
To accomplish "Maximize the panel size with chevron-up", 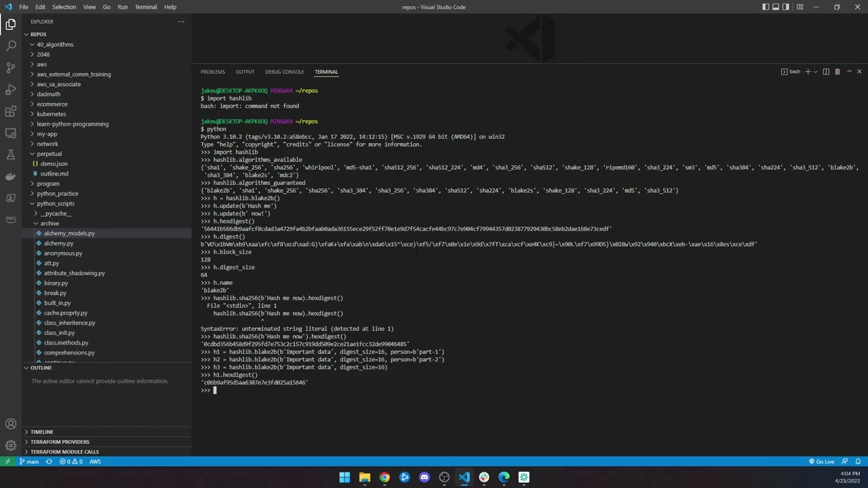I will (849, 72).
